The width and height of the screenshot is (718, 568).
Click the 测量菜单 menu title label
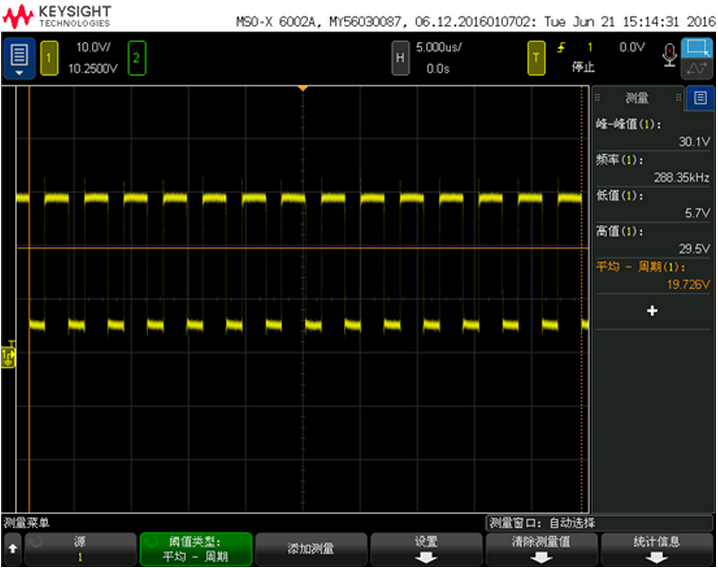coord(26,523)
